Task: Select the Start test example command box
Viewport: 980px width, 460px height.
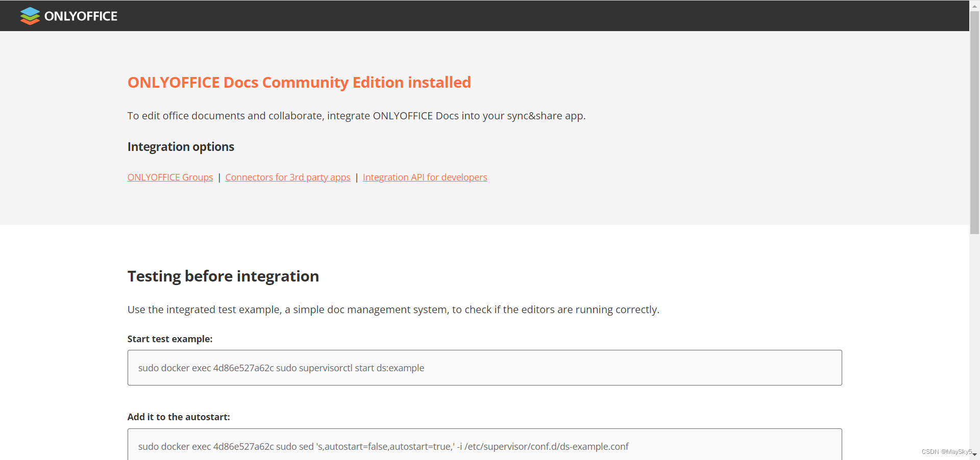Action: (x=484, y=368)
